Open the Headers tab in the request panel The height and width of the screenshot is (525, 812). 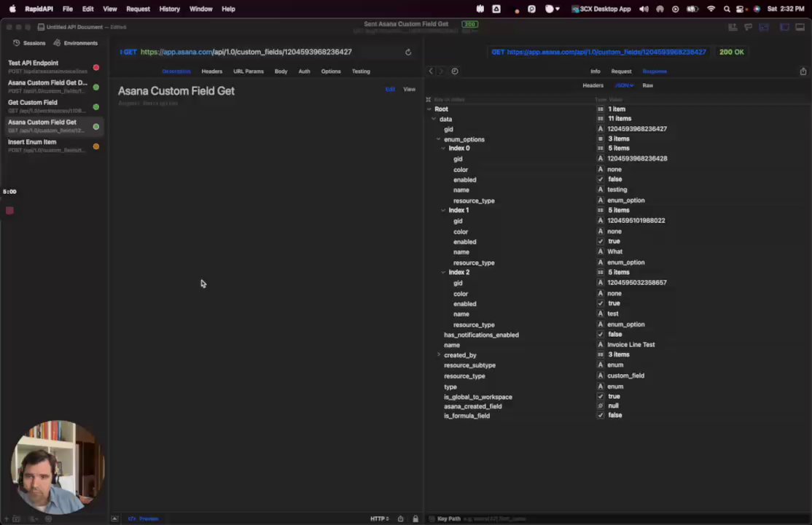(x=212, y=71)
